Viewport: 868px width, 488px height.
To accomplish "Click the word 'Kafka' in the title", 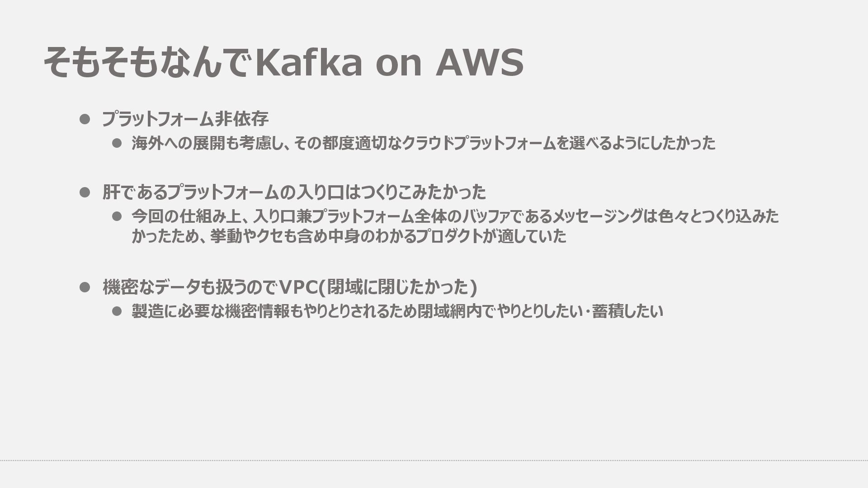I will pyautogui.click(x=309, y=62).
